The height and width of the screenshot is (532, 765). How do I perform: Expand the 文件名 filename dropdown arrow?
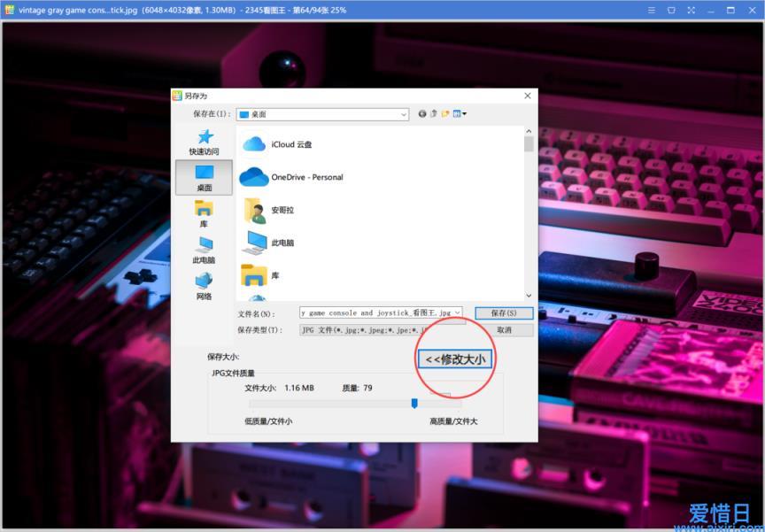pyautogui.click(x=458, y=312)
